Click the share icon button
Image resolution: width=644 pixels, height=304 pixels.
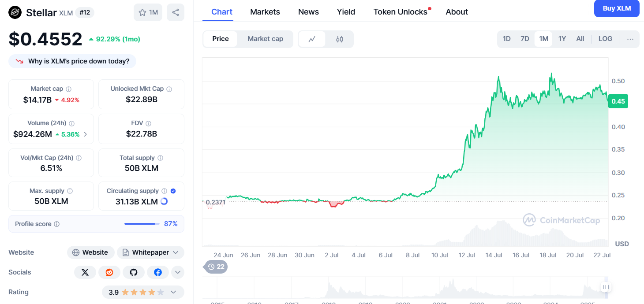(176, 12)
